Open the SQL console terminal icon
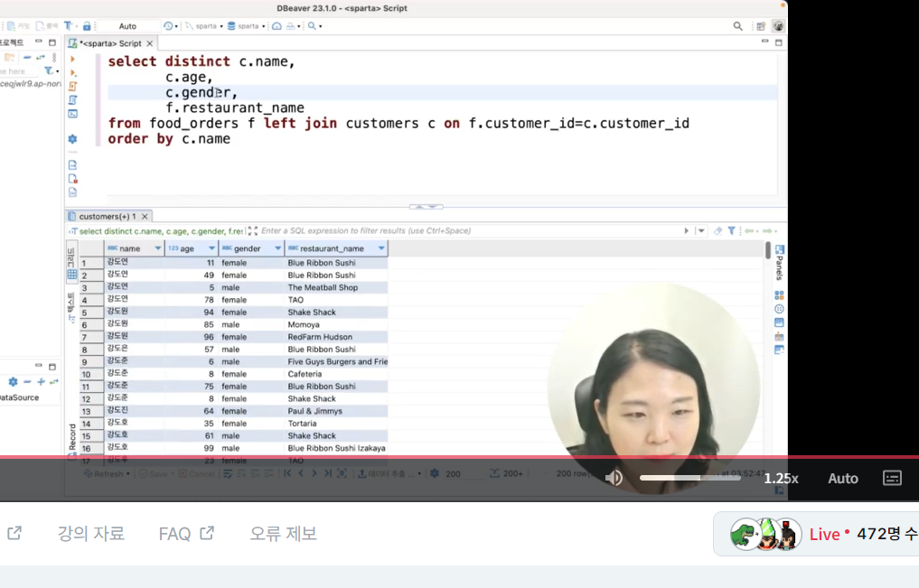 (72, 114)
